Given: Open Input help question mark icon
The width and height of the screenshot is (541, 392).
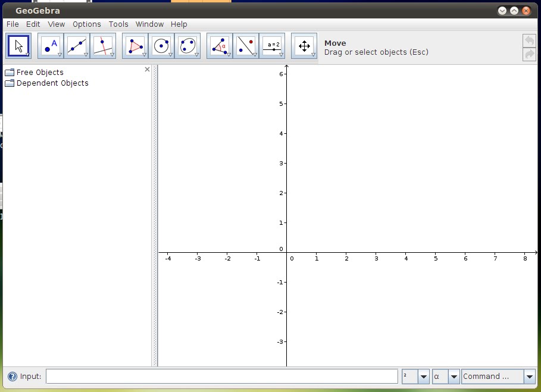Looking at the screenshot, I should (x=12, y=377).
